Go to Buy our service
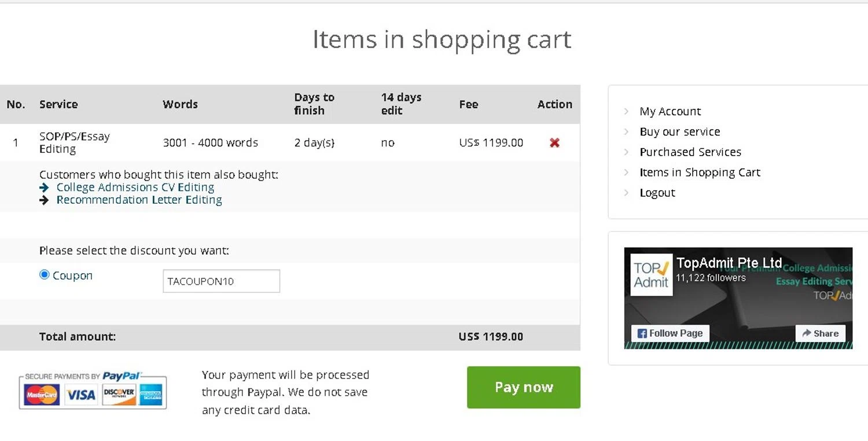This screenshot has width=868, height=441. tap(680, 132)
